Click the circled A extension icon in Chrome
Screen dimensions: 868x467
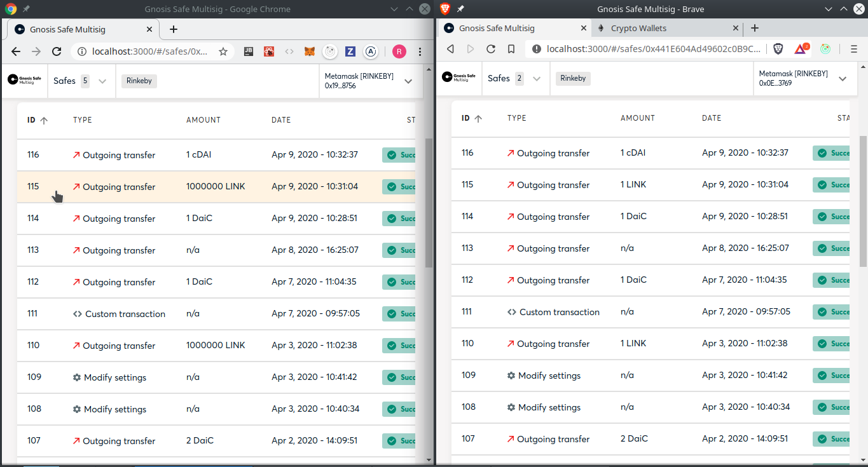[371, 51]
